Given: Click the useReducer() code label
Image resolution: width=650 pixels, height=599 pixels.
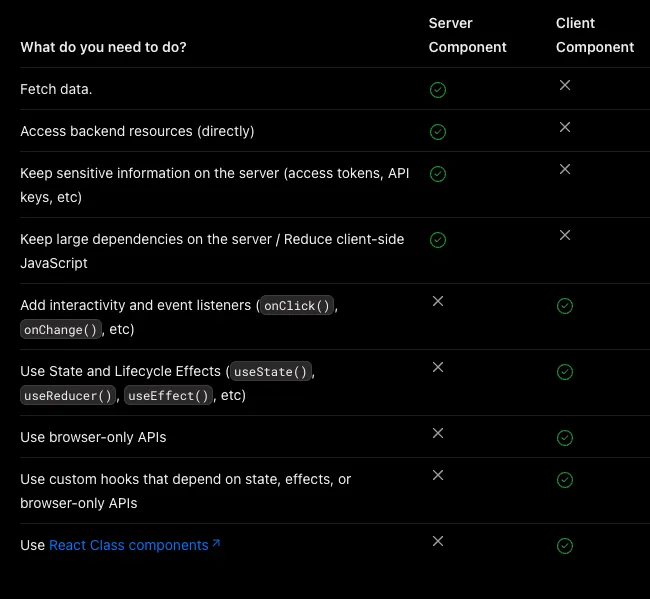Looking at the screenshot, I should point(68,396).
